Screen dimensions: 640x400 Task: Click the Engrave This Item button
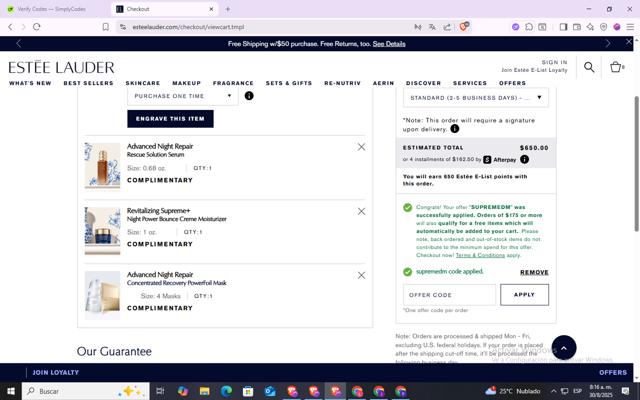pos(170,119)
